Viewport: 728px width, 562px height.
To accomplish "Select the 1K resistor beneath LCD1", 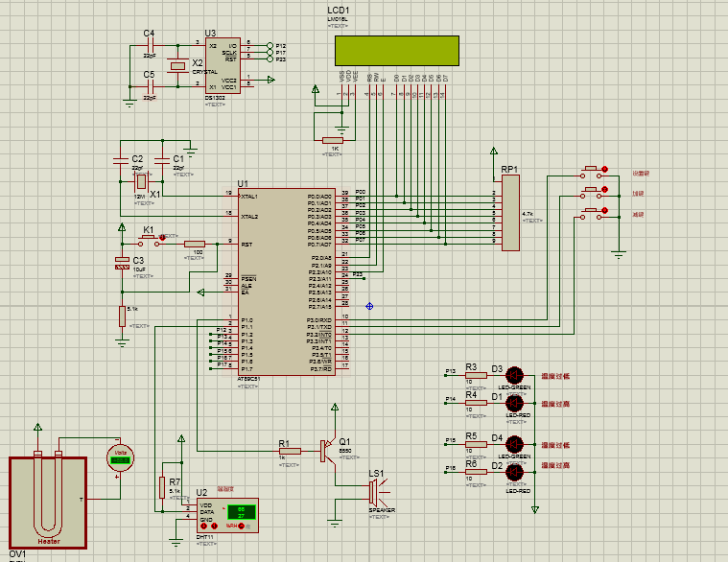I will click(x=333, y=140).
